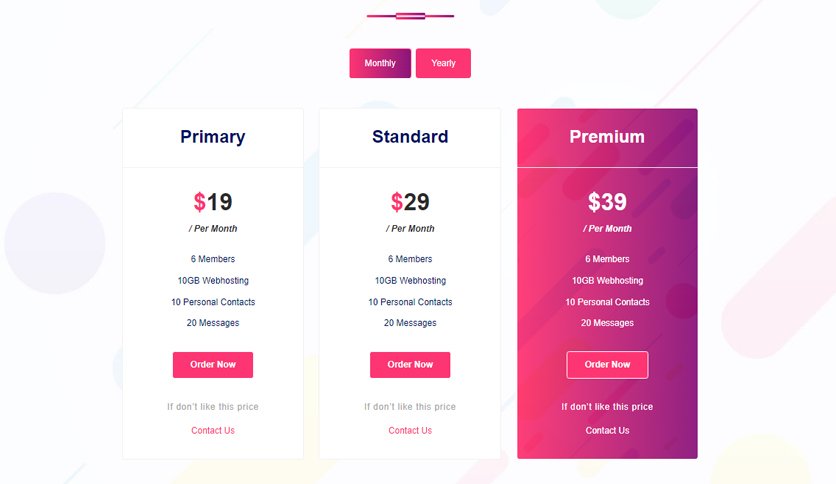Click '6 Members' in Standard card

[410, 259]
